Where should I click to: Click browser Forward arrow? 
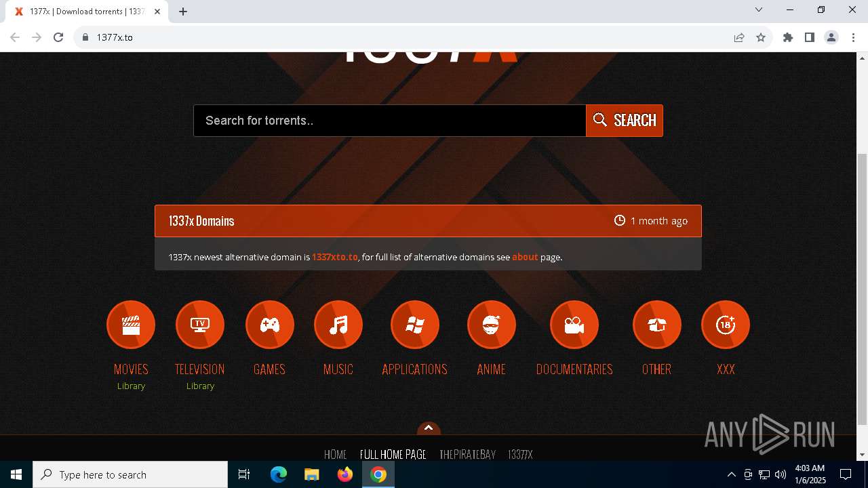click(x=37, y=37)
